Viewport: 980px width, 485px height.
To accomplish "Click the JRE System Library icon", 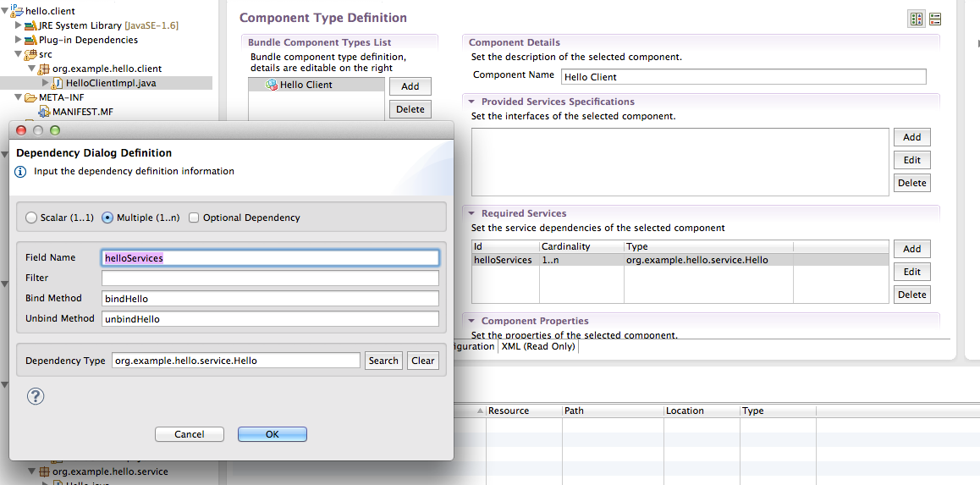I will [x=31, y=25].
